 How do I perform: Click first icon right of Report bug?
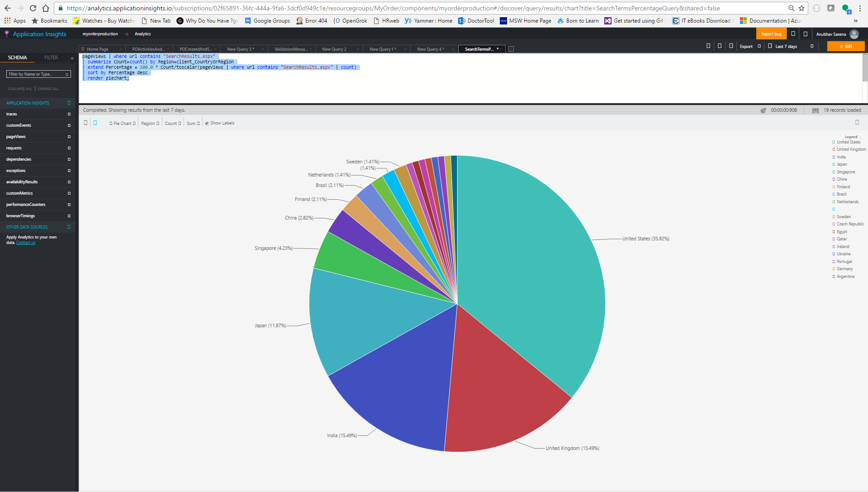coord(793,34)
